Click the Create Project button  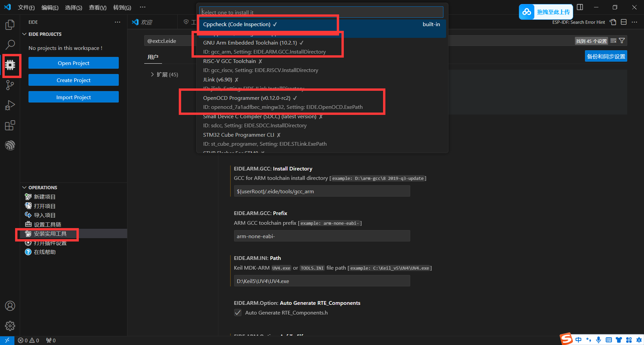coord(73,80)
